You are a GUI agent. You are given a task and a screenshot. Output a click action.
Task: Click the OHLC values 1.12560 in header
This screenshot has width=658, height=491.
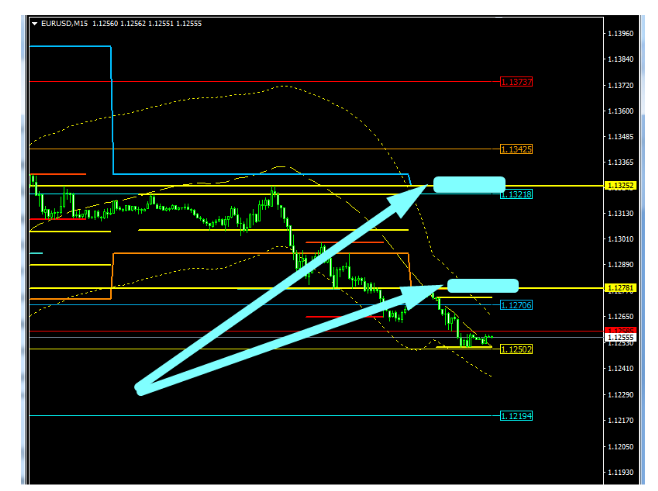[x=105, y=23]
